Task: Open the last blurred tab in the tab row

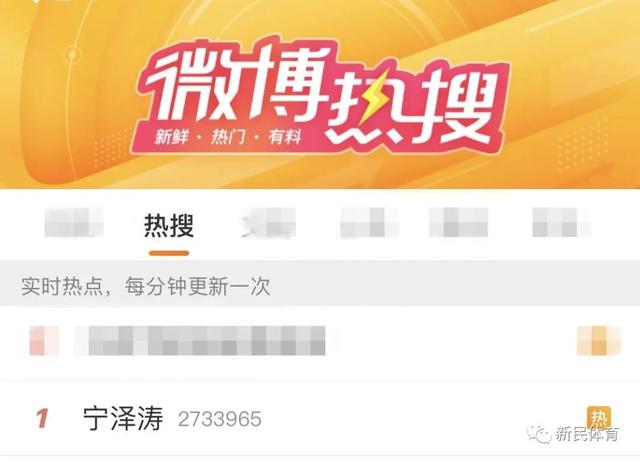Action: (x=562, y=222)
